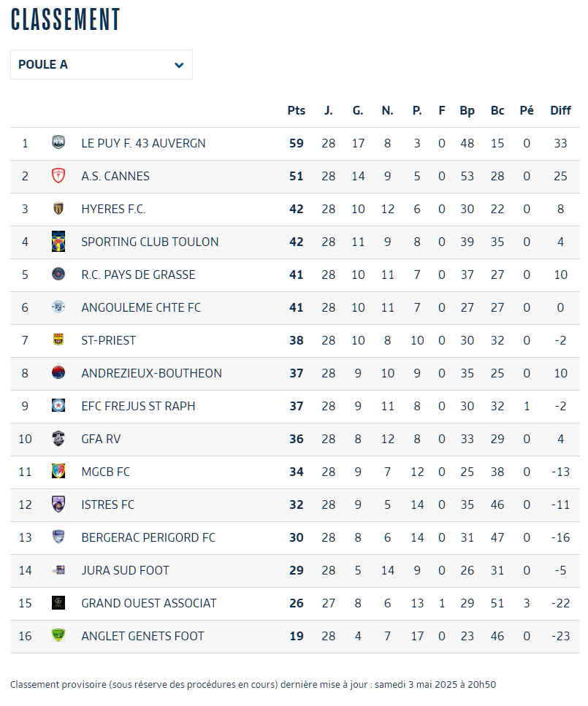The height and width of the screenshot is (706, 588).
Task: Click the St-Priest team badge
Action: coord(58,339)
